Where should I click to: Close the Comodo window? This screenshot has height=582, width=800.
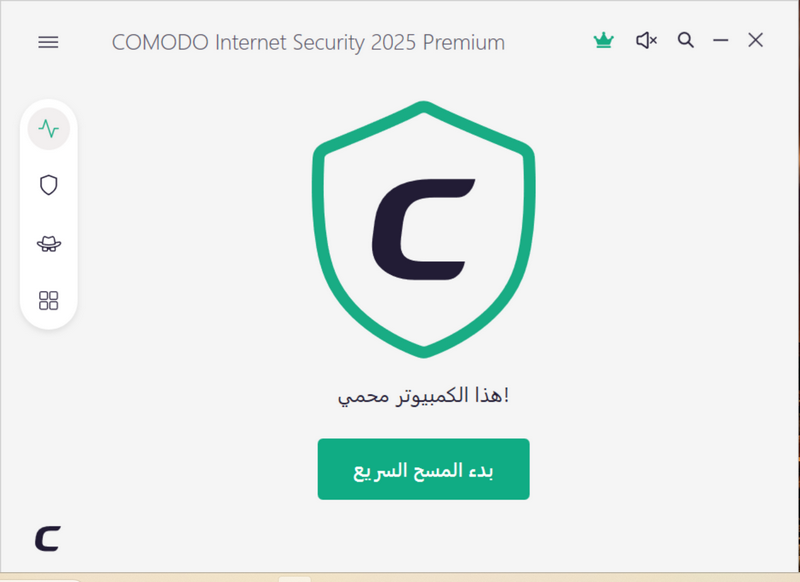756,41
